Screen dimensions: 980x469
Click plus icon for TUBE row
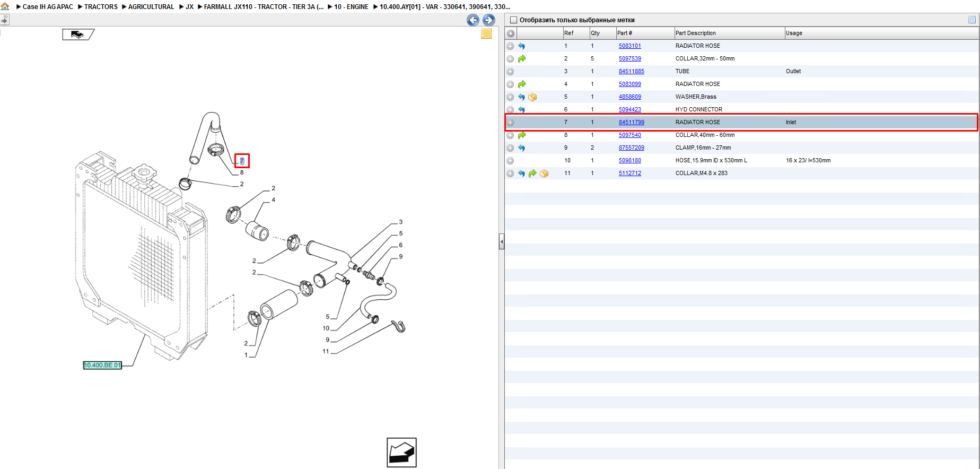click(510, 72)
